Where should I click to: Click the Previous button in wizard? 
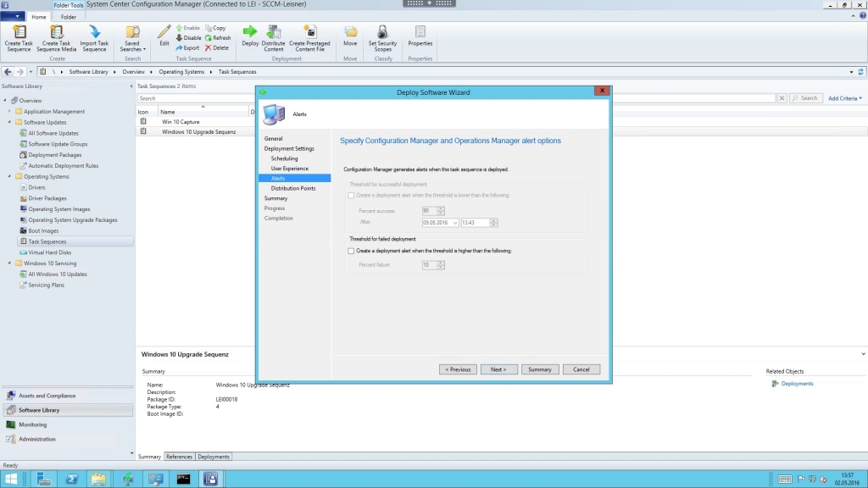click(x=458, y=369)
